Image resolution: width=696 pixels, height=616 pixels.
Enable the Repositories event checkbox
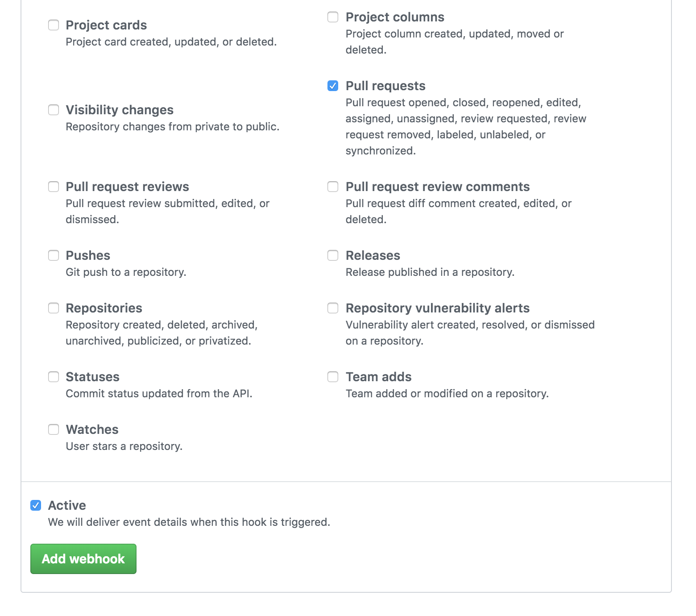coord(54,308)
